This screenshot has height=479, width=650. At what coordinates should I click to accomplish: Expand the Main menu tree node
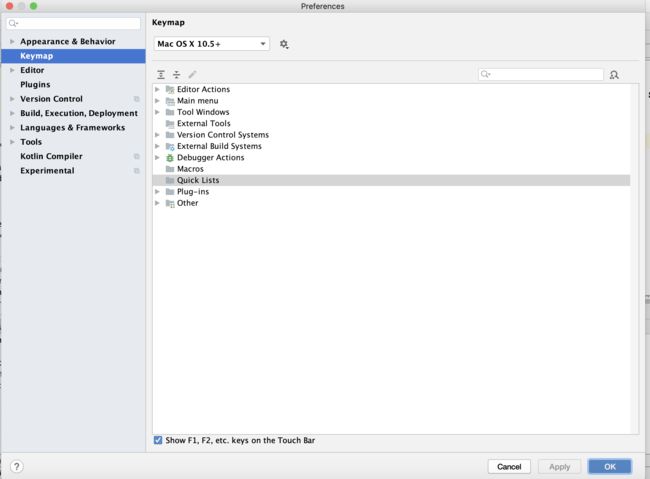pos(158,101)
